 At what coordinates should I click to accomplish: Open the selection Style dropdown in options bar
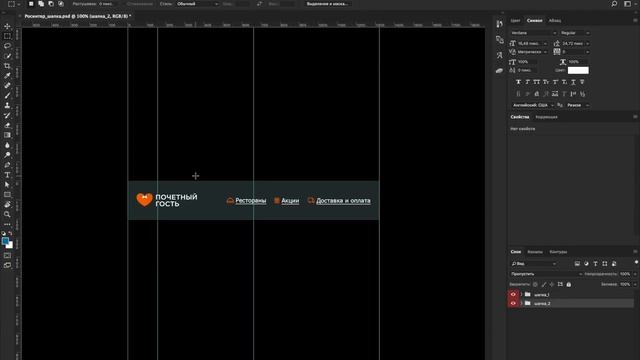pyautogui.click(x=198, y=4)
